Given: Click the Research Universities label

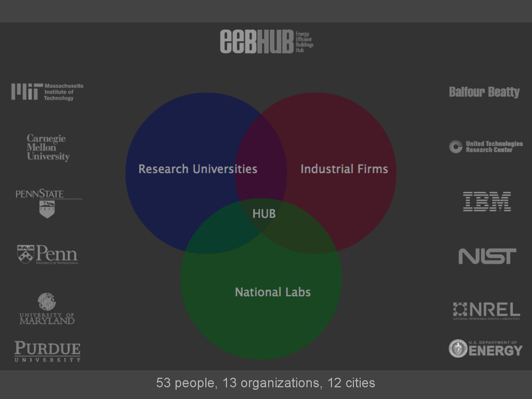Looking at the screenshot, I should [x=198, y=169].
